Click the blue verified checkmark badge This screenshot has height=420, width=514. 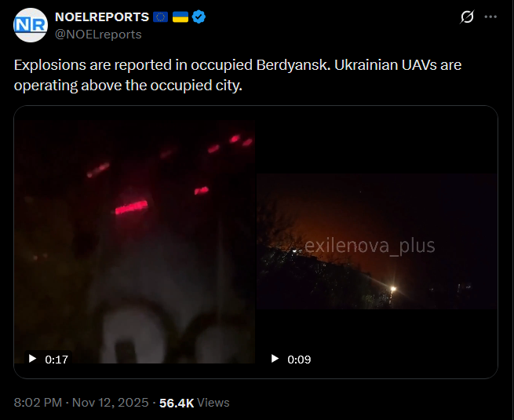[199, 16]
